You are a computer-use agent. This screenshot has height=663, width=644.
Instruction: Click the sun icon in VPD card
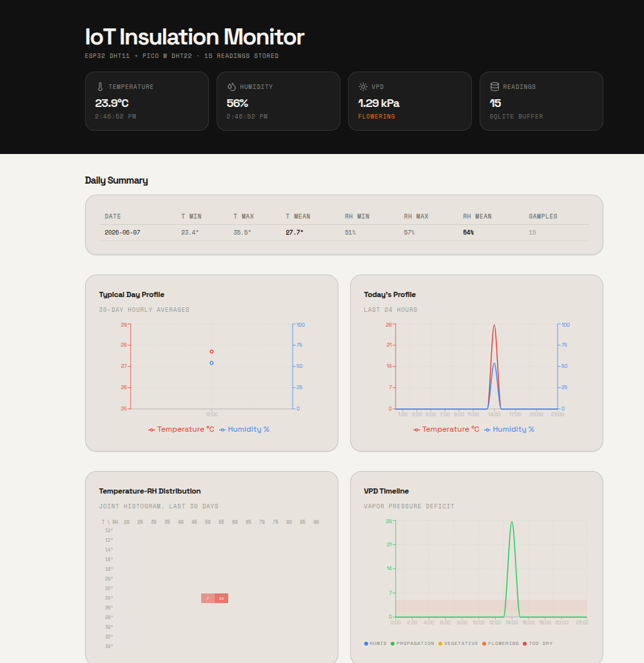click(363, 87)
